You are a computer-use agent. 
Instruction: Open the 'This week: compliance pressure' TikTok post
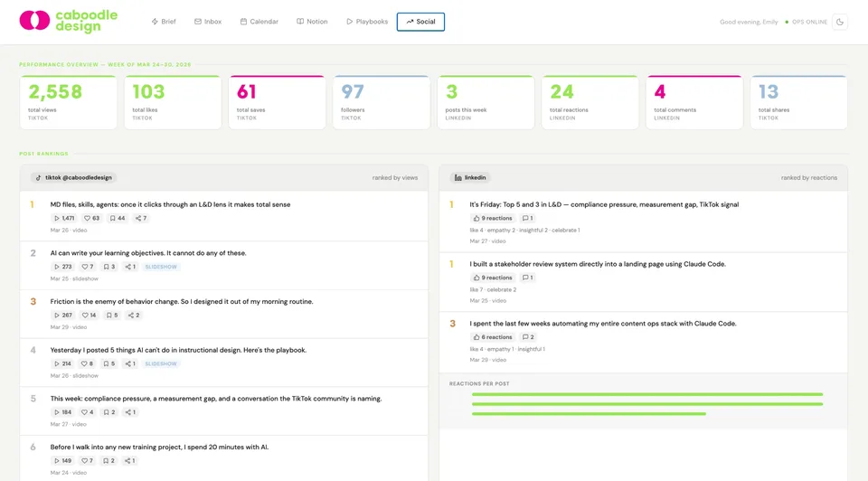pyautogui.click(x=216, y=399)
